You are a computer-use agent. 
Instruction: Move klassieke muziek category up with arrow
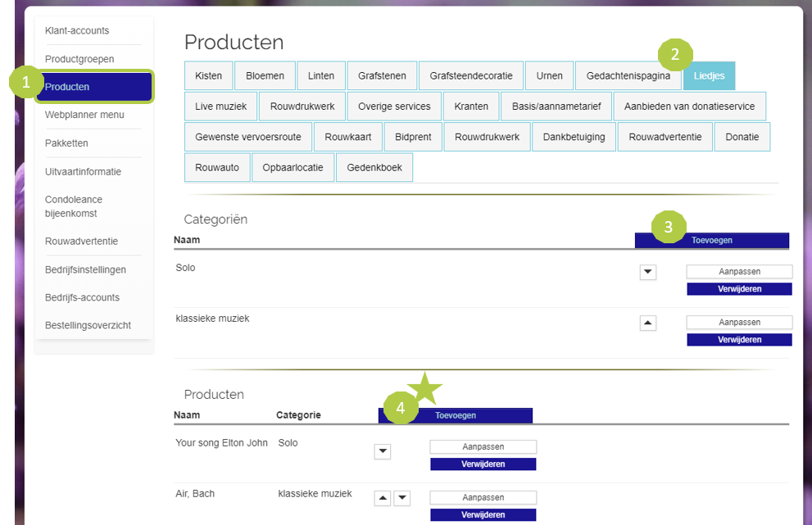click(x=647, y=324)
